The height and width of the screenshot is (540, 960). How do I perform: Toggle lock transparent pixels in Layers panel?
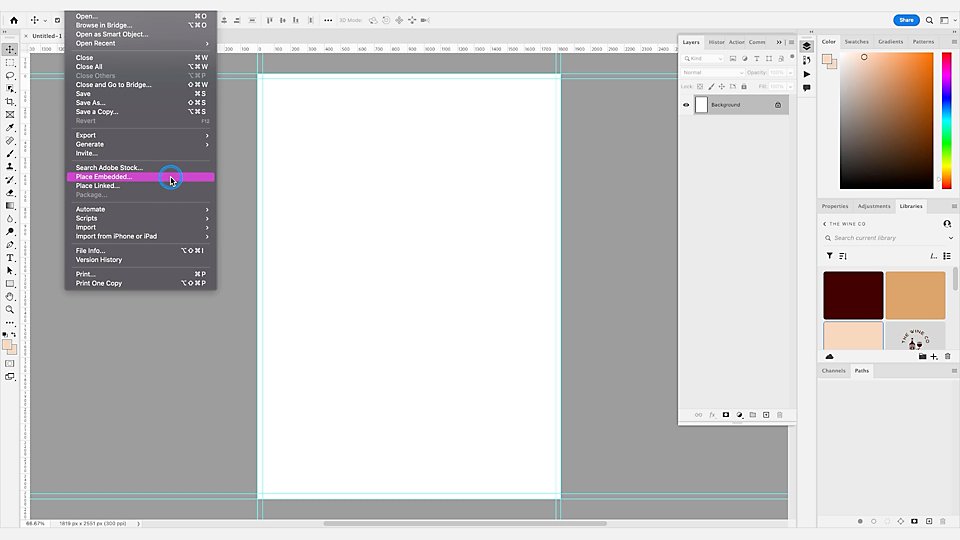click(x=700, y=86)
